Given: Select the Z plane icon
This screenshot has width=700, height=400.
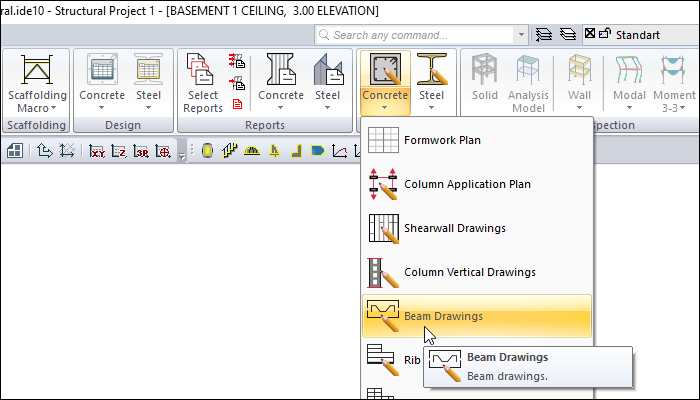Looking at the screenshot, I should tap(119, 151).
